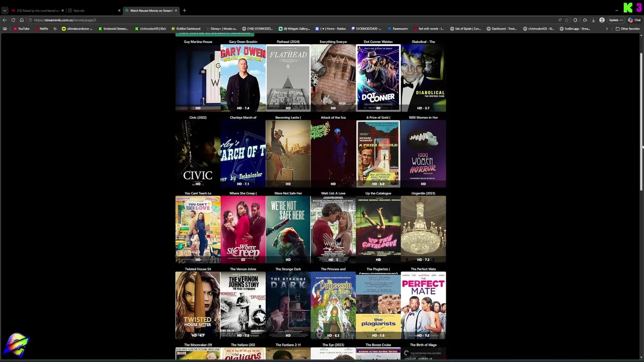Image resolution: width=644 pixels, height=362 pixels.
Task: Open 'The Vernon Johns Story' poster
Action: [243, 305]
